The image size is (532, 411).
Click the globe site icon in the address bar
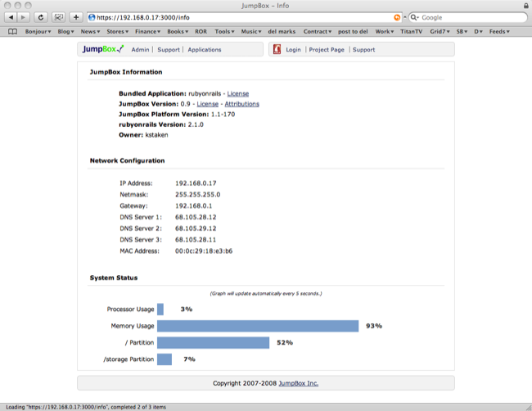tap(92, 17)
